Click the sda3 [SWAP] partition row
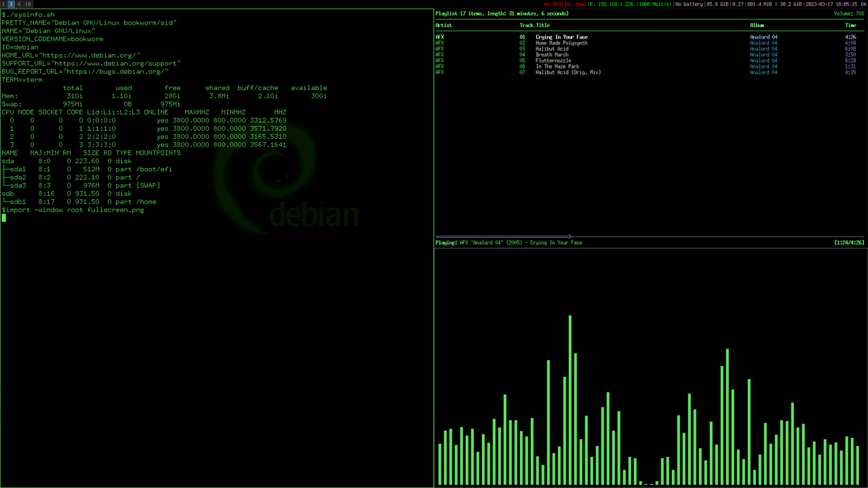 coord(81,185)
